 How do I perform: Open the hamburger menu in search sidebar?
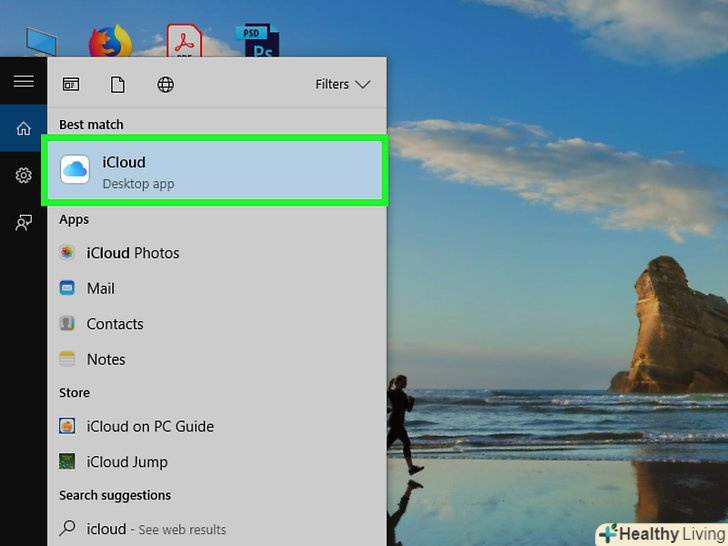click(x=23, y=81)
